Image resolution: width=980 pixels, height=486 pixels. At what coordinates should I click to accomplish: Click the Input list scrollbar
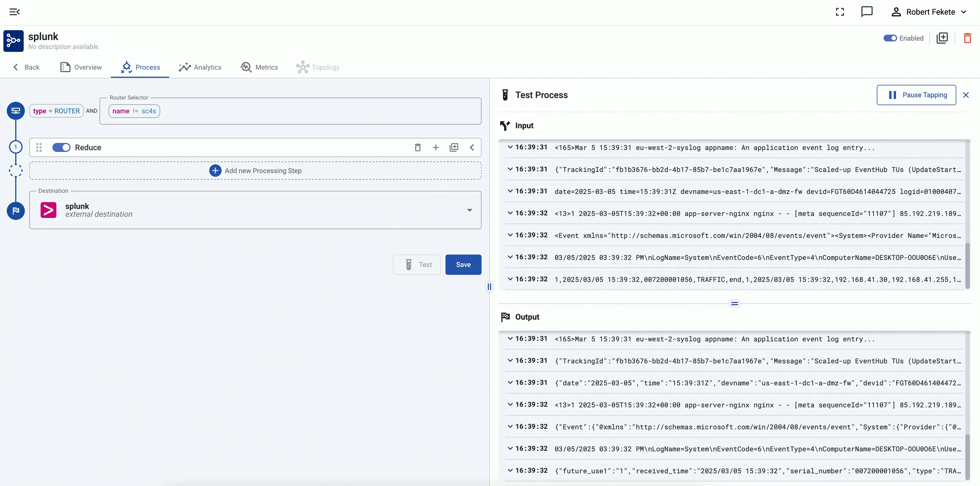pos(967,266)
